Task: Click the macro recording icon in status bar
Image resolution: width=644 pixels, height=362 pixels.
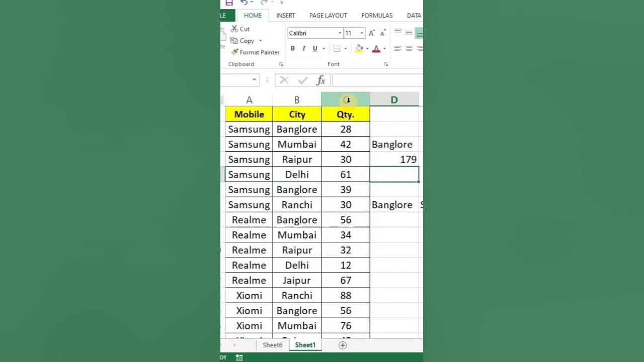Action: [239, 357]
